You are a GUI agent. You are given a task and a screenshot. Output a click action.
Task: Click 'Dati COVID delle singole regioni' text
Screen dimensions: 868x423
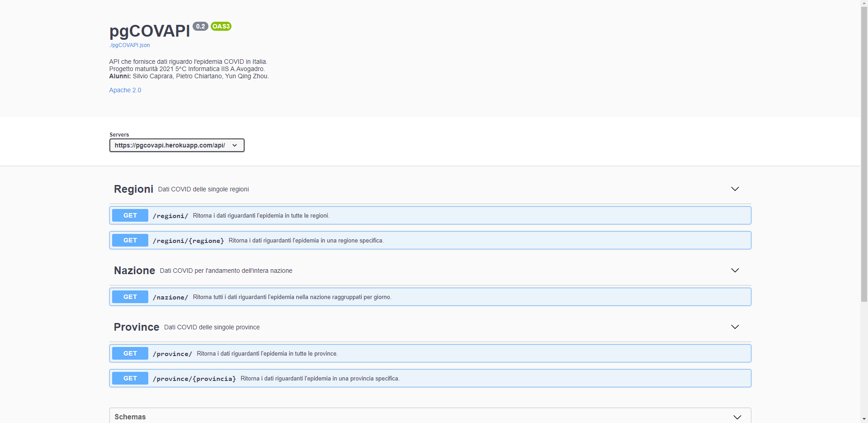tap(203, 189)
